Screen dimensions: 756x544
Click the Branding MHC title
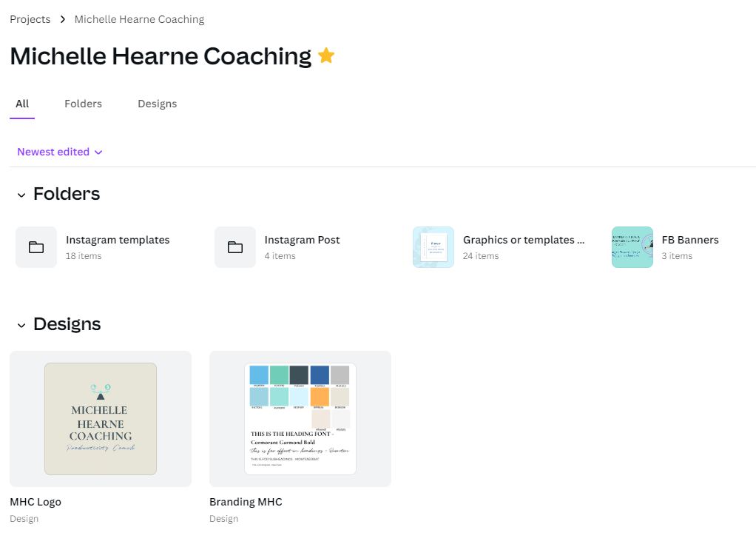tap(246, 502)
